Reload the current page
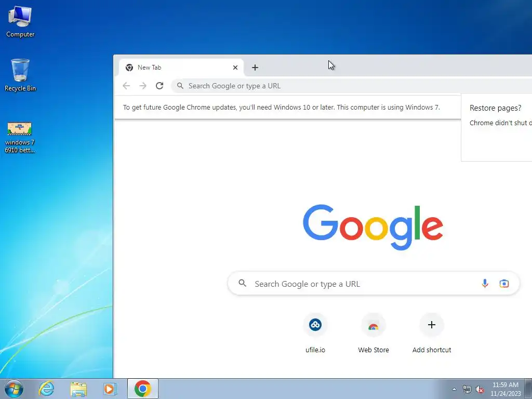Viewport: 532px width, 399px height. (x=159, y=86)
